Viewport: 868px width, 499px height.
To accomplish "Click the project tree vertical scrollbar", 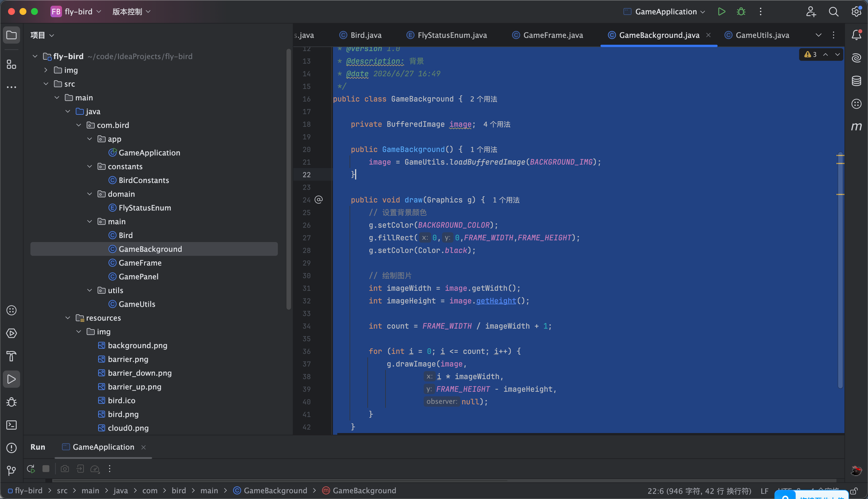I will tap(289, 179).
